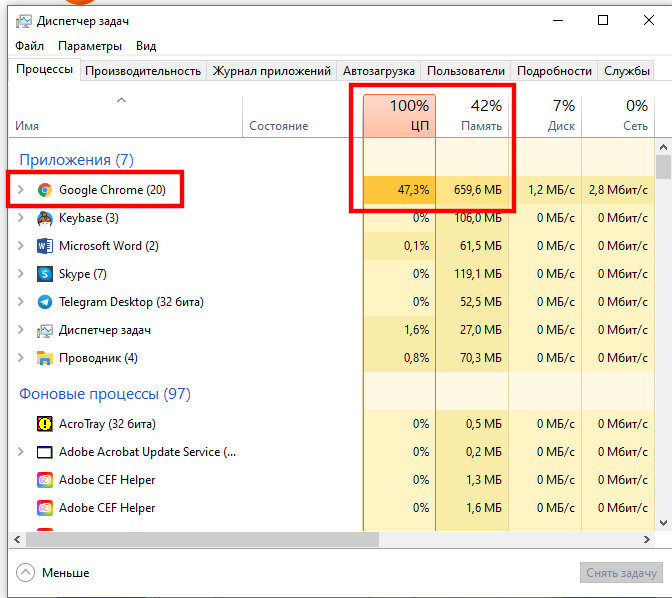Click the Фоновые процессы (97) group heading
The width and height of the screenshot is (672, 598).
pos(105,394)
